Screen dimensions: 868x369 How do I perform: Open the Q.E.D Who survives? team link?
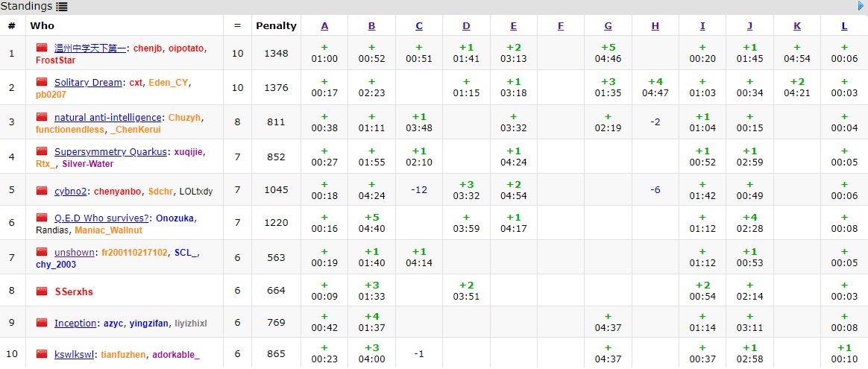[102, 218]
